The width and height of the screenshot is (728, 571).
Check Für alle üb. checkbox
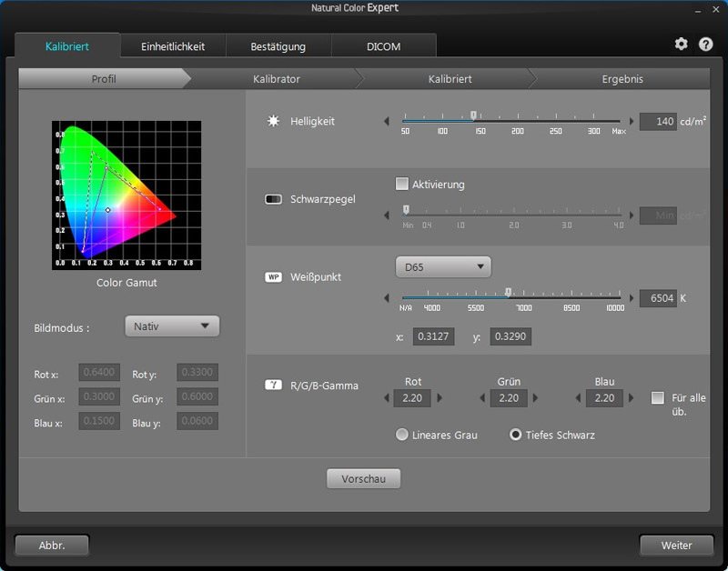pyautogui.click(x=657, y=398)
